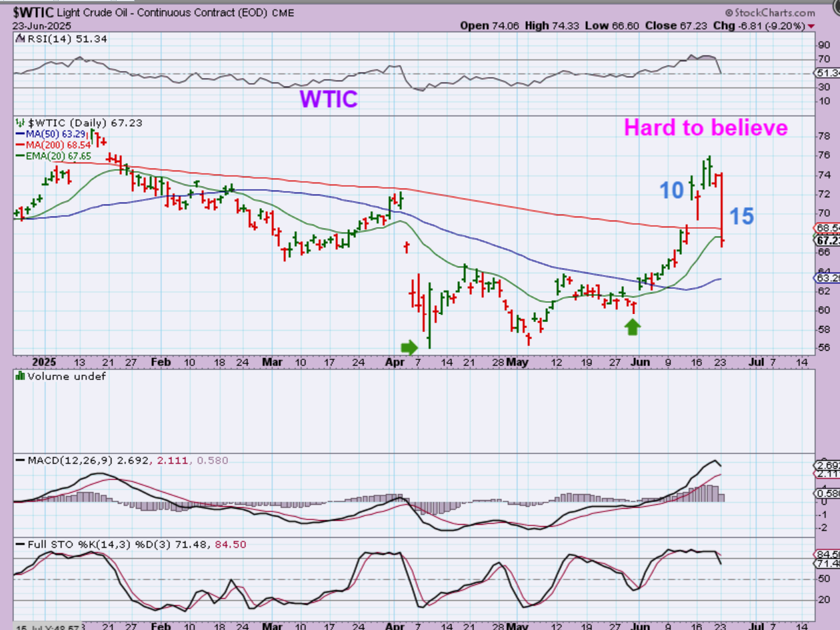
Task: Click the 50 level on stochastic axis
Action: coord(824,579)
